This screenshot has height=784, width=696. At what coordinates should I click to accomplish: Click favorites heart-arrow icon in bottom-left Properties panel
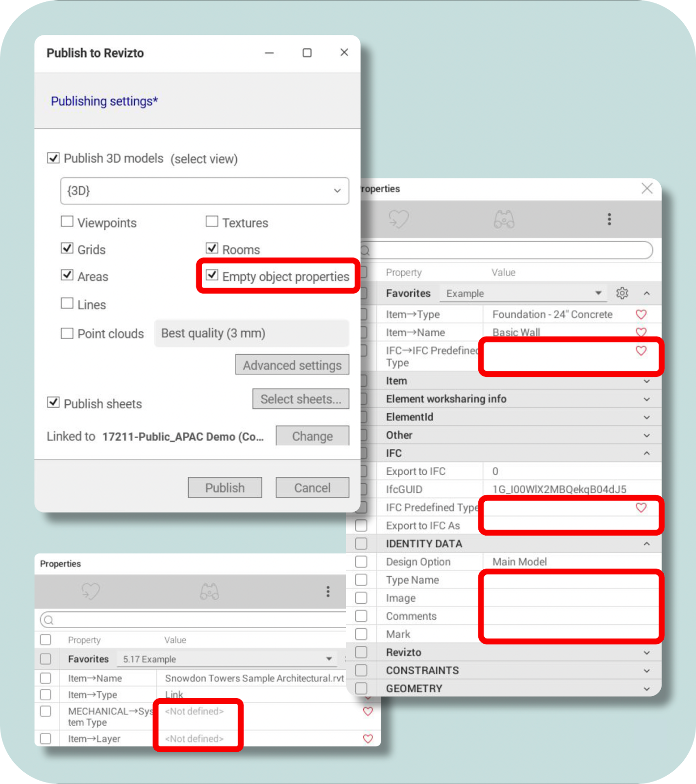pyautogui.click(x=91, y=591)
